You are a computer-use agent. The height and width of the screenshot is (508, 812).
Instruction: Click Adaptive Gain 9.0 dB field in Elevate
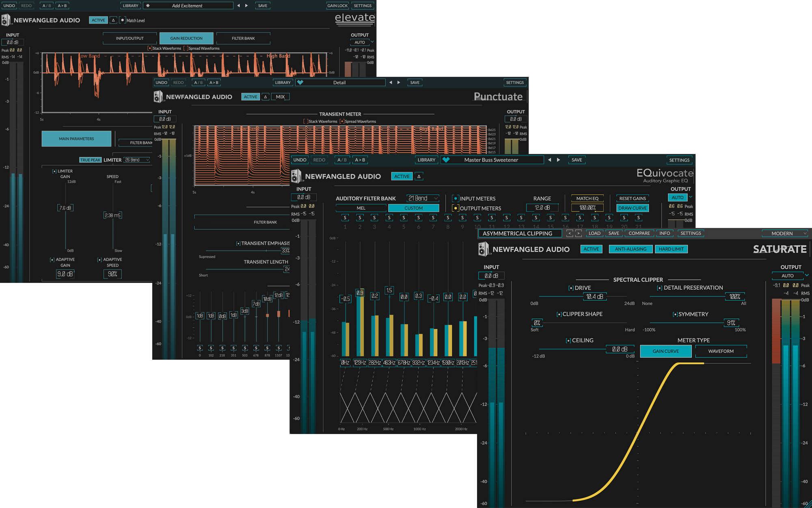tap(65, 274)
